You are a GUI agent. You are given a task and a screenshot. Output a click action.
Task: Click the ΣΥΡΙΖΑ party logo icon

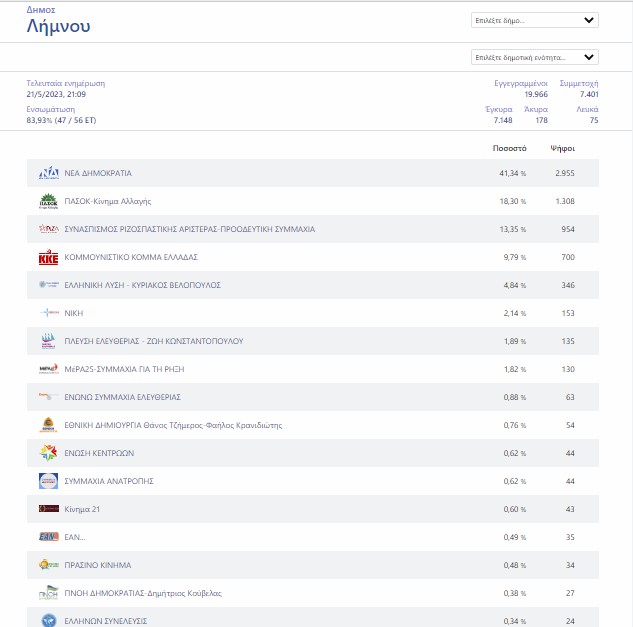coord(48,229)
